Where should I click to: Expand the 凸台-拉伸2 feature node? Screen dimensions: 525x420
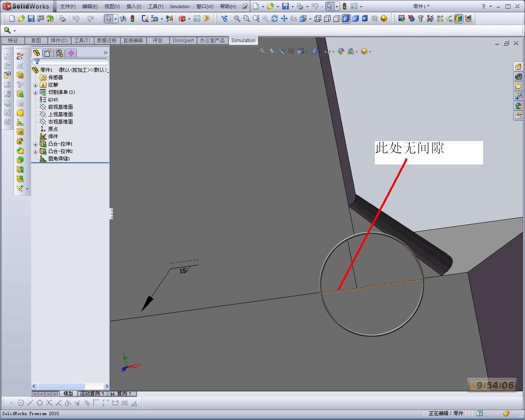35,152
